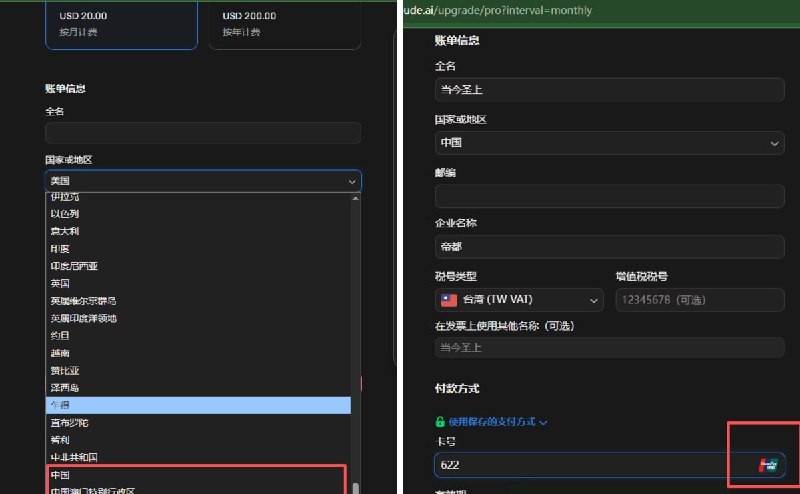Choose 意大利 from the country list

point(198,231)
